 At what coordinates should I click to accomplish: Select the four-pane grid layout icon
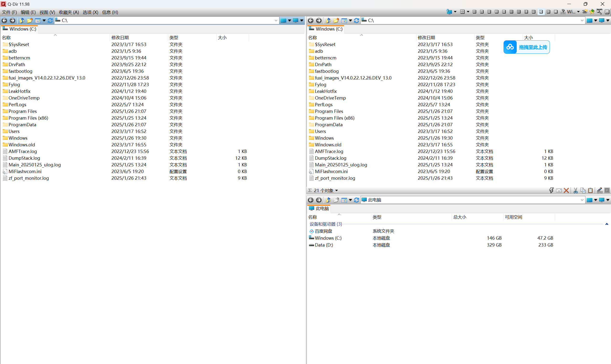coord(474,12)
